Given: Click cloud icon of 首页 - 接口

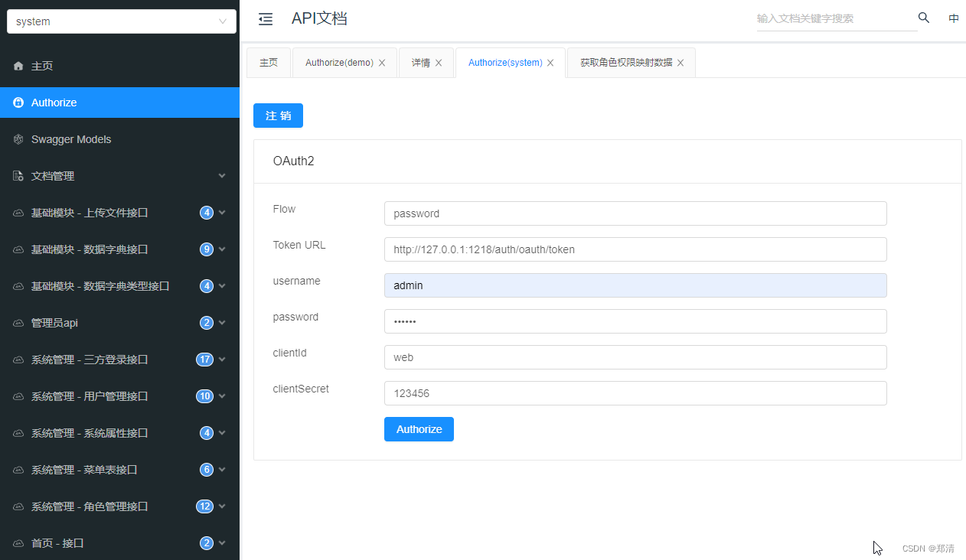Looking at the screenshot, I should pyautogui.click(x=18, y=544).
